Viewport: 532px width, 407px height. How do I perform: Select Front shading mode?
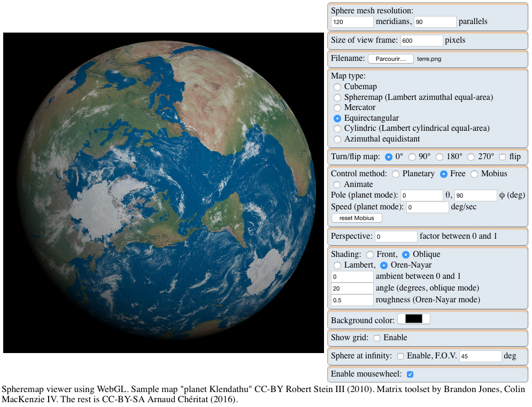(368, 255)
